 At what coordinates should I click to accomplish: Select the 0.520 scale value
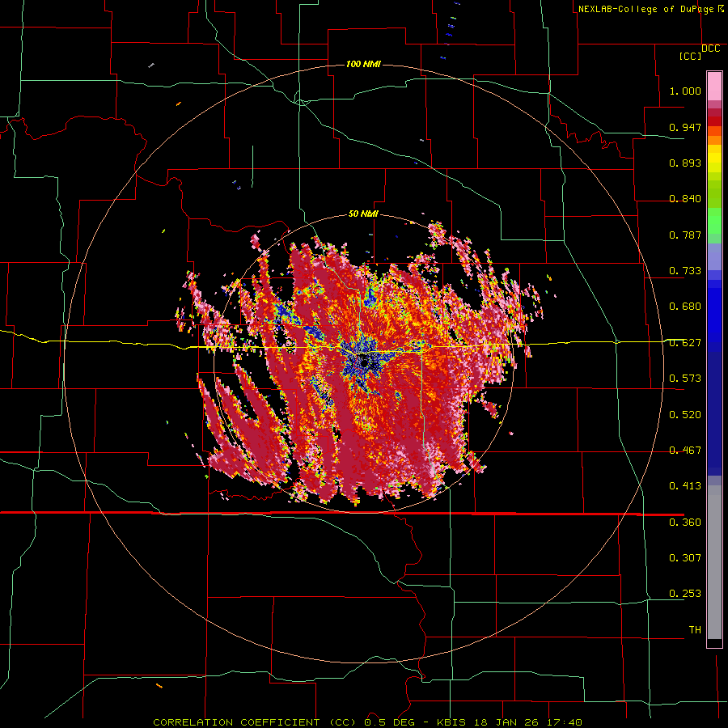[685, 415]
